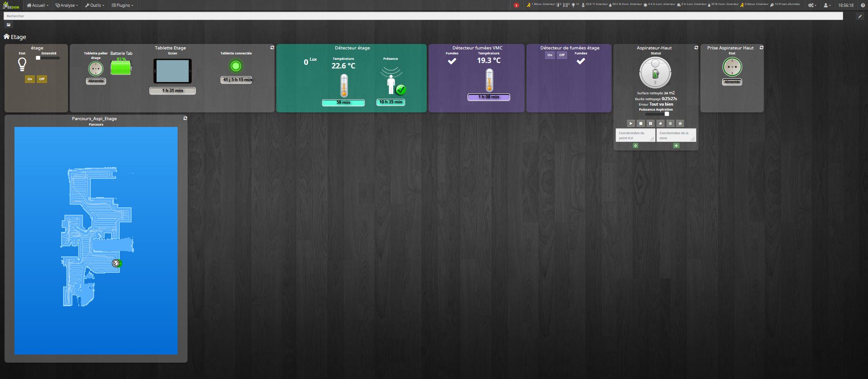Click the pencil edit icon beside search bar
868x379 pixels.
point(860,16)
